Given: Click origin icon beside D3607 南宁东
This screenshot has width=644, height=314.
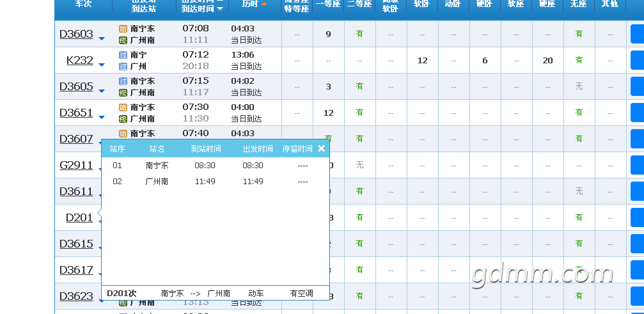Looking at the screenshot, I should coord(123,134).
